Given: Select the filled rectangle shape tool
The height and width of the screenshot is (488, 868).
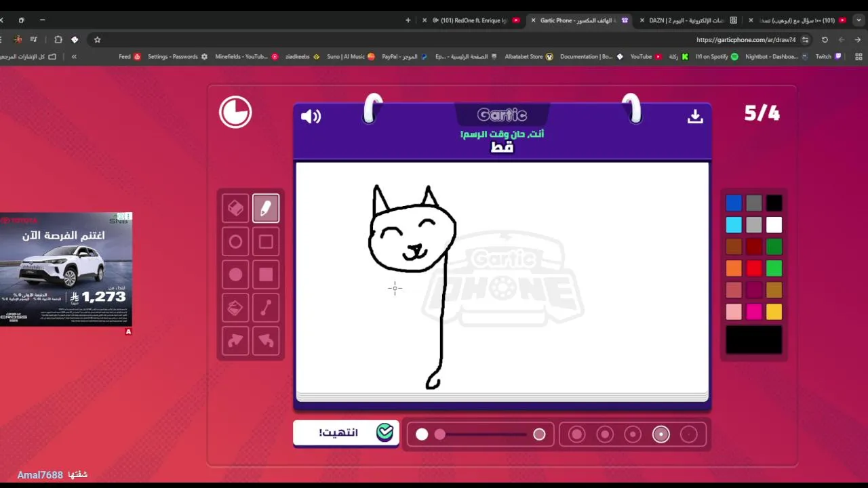Looking at the screenshot, I should pyautogui.click(x=266, y=274).
